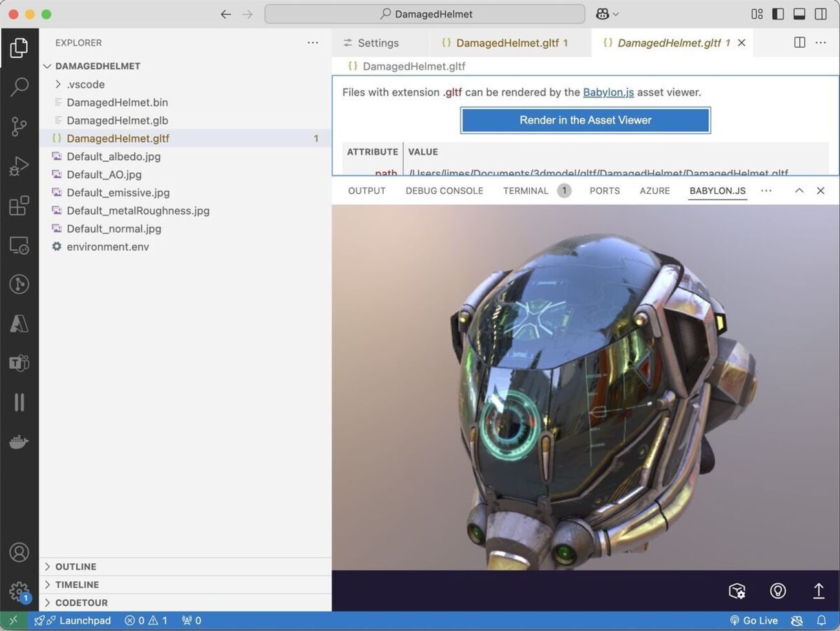
Task: Open the Search view in the sidebar
Action: pyautogui.click(x=19, y=86)
